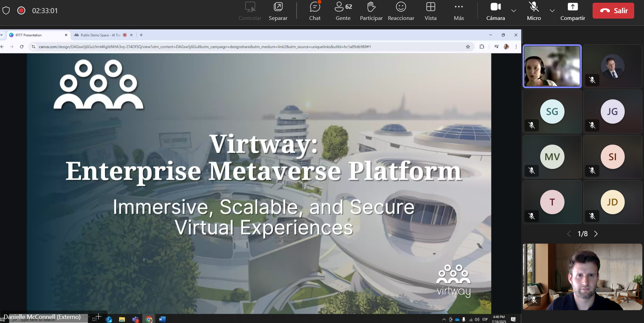Image resolution: width=644 pixels, height=323 pixels.
Task: Open the browser tab search dropdown
Action: [2, 35]
